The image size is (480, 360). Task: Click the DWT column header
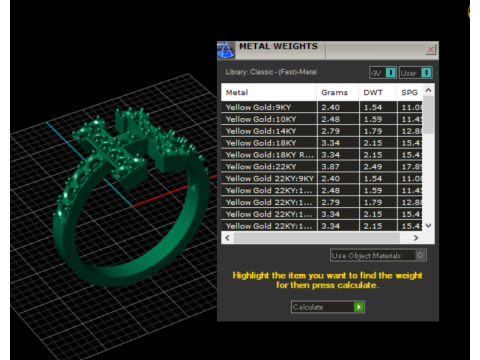click(x=377, y=92)
